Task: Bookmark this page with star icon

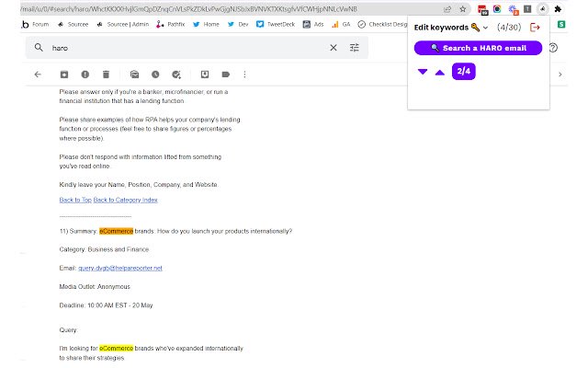Action: 463,9
